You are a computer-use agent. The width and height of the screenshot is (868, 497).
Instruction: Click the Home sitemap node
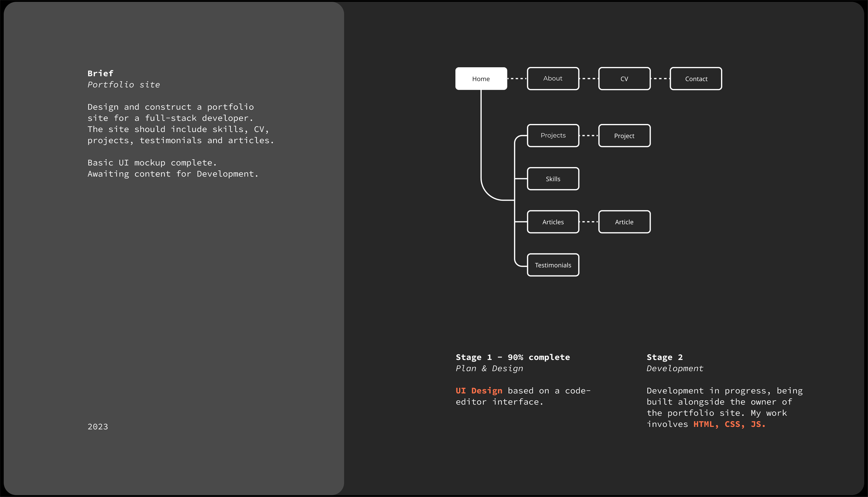tap(481, 79)
